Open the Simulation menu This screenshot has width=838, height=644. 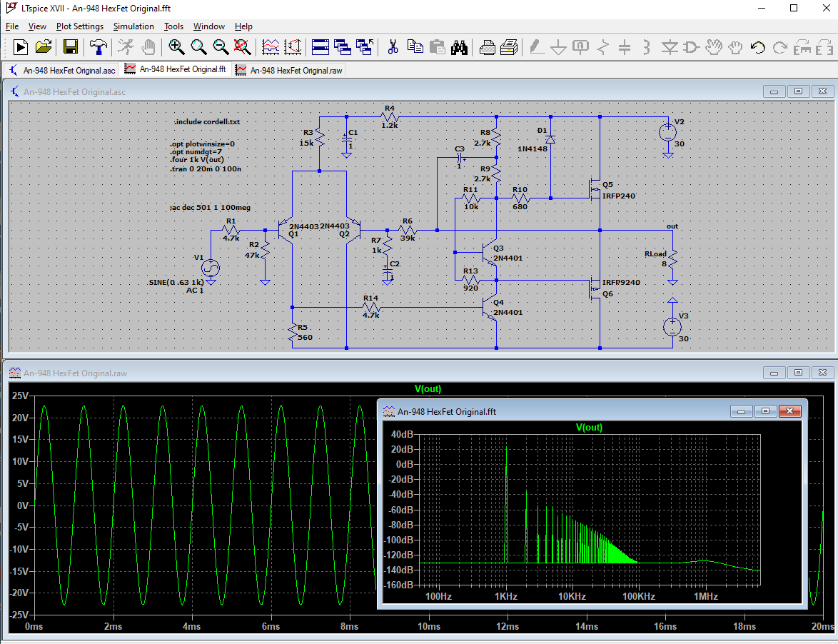133,26
